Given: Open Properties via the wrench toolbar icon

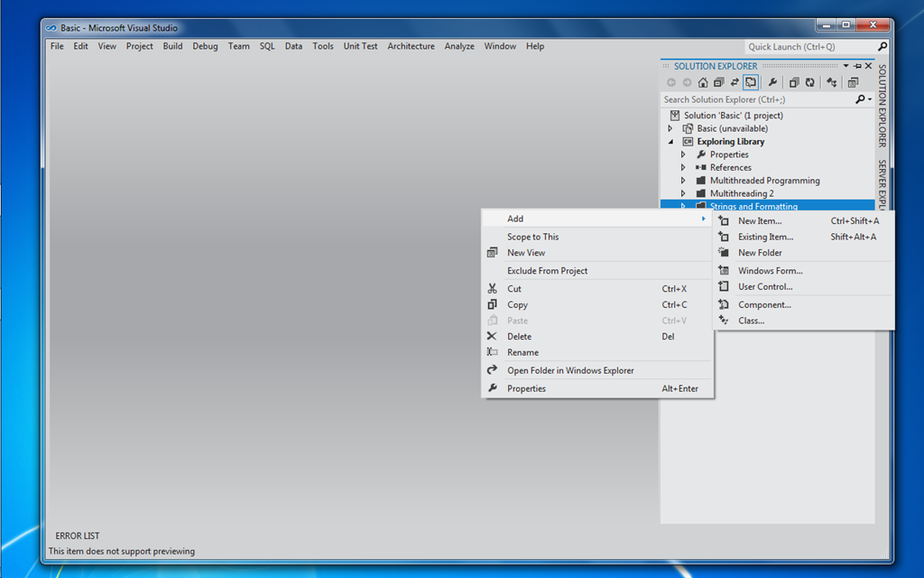Looking at the screenshot, I should (772, 82).
